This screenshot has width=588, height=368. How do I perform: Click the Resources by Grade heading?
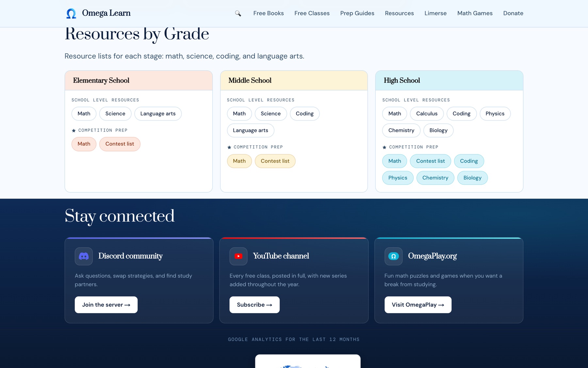pos(137,34)
